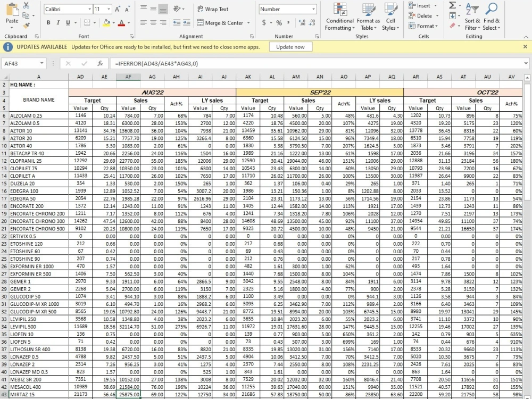Click Merge & Center button
This screenshot has height=399, width=532.
coord(220,23)
